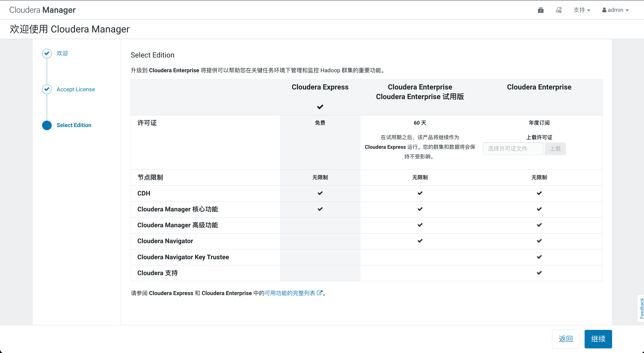Click the admin user icon
The image size is (644, 353).
604,10
